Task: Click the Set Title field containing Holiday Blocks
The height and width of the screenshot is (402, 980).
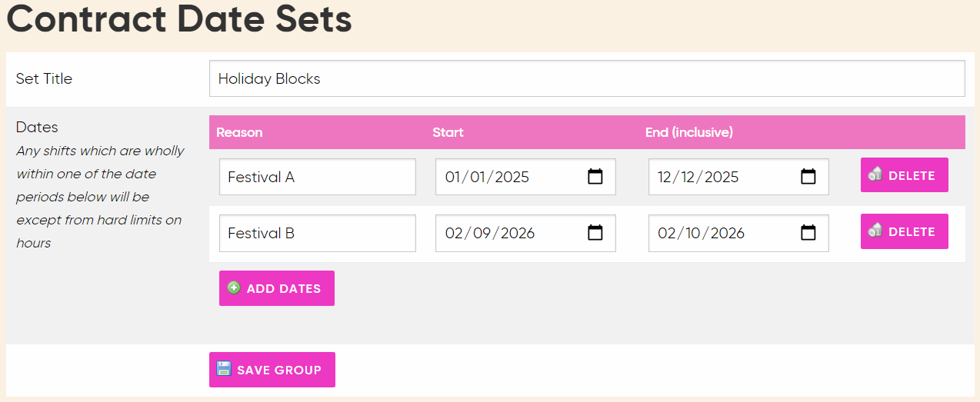Action: tap(586, 78)
